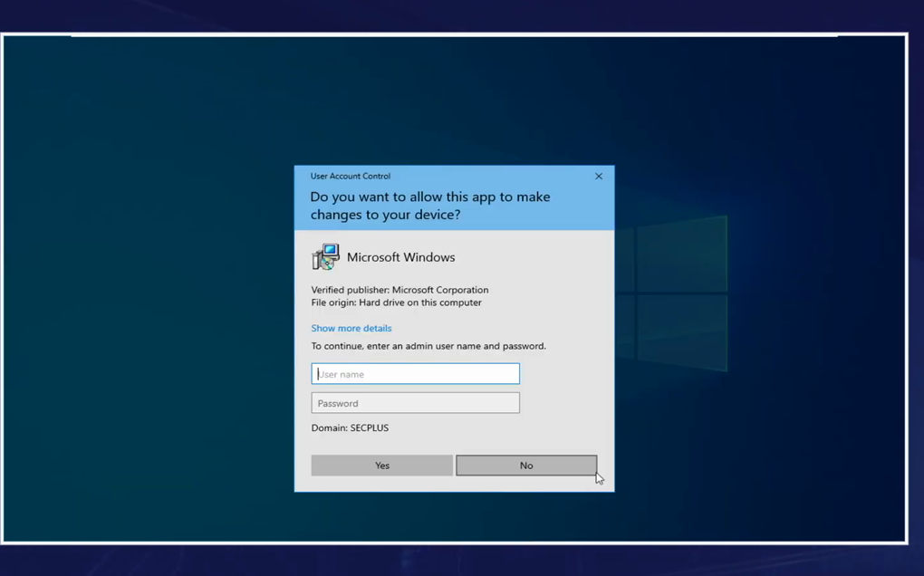This screenshot has width=924, height=576.
Task: Click the User Account Control title text
Action: (x=351, y=177)
